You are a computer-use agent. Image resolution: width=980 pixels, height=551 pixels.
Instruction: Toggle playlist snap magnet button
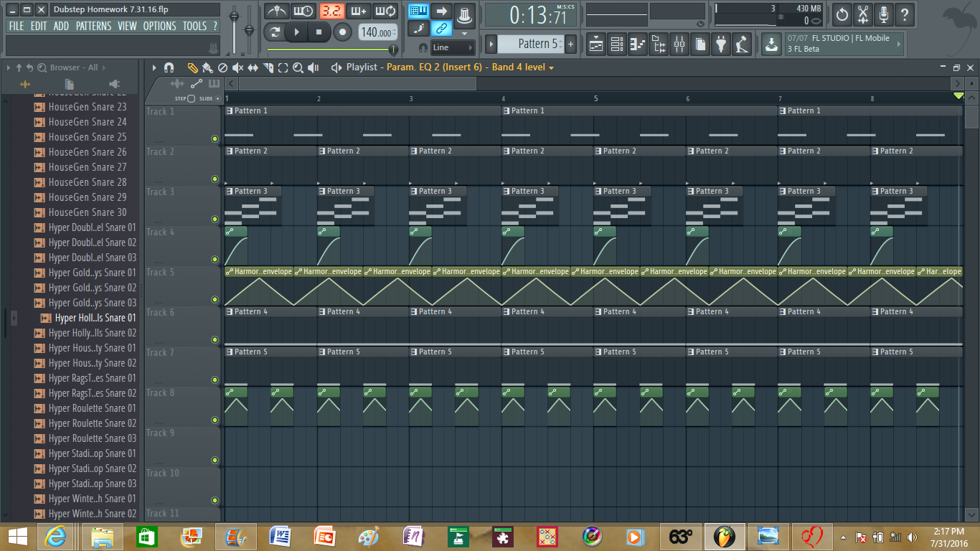click(169, 67)
